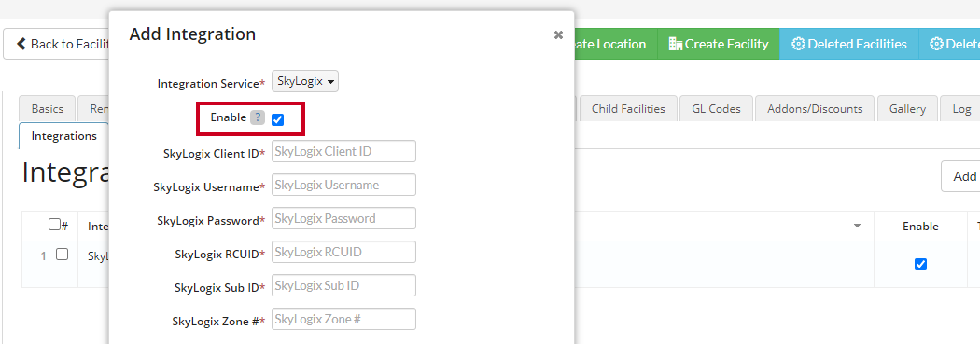This screenshot has height=344, width=980.
Task: Tick the select-all checkbox in table header
Action: (x=54, y=224)
